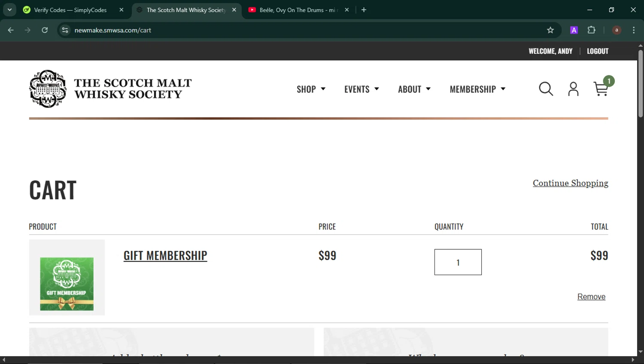Select The Scotch Malt Whisky Society tab

tap(186, 10)
